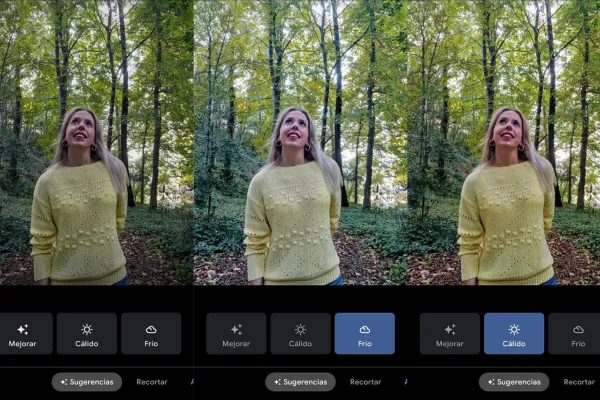Tap Cálido filter in the left screenshot
This screenshot has width=600, height=400.
pos(87,333)
